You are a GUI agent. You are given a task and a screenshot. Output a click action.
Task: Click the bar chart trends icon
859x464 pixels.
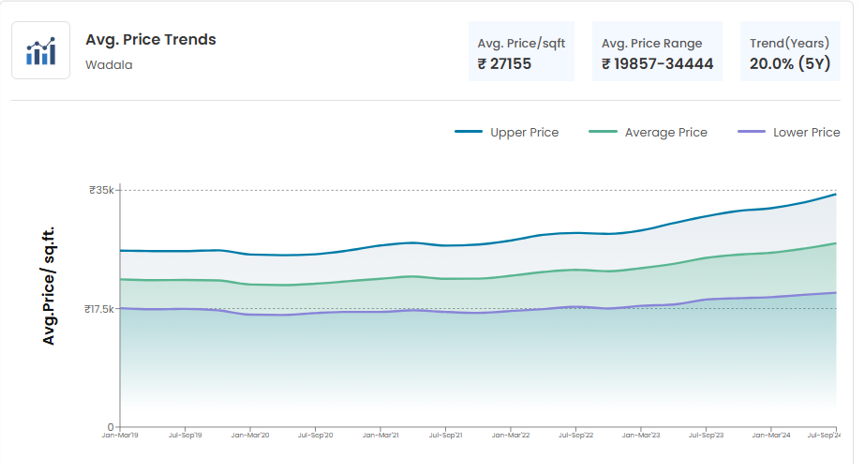(x=41, y=51)
